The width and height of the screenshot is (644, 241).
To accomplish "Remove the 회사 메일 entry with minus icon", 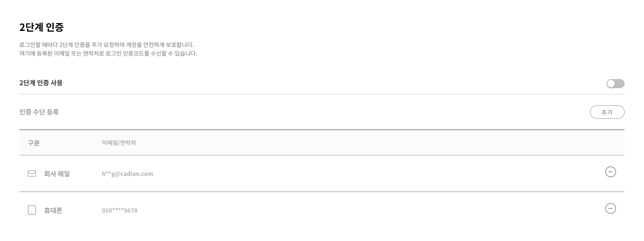I will coord(610,172).
